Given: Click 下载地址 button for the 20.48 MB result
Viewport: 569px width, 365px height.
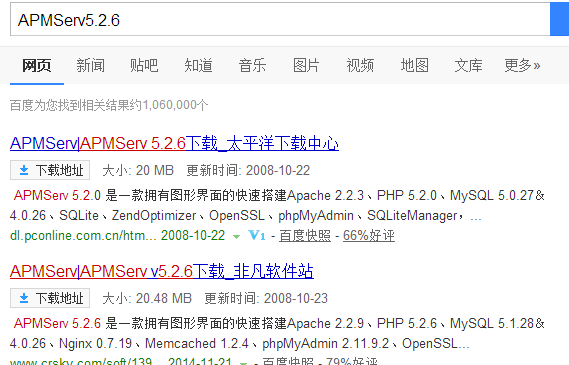Looking at the screenshot, I should coord(50,298).
